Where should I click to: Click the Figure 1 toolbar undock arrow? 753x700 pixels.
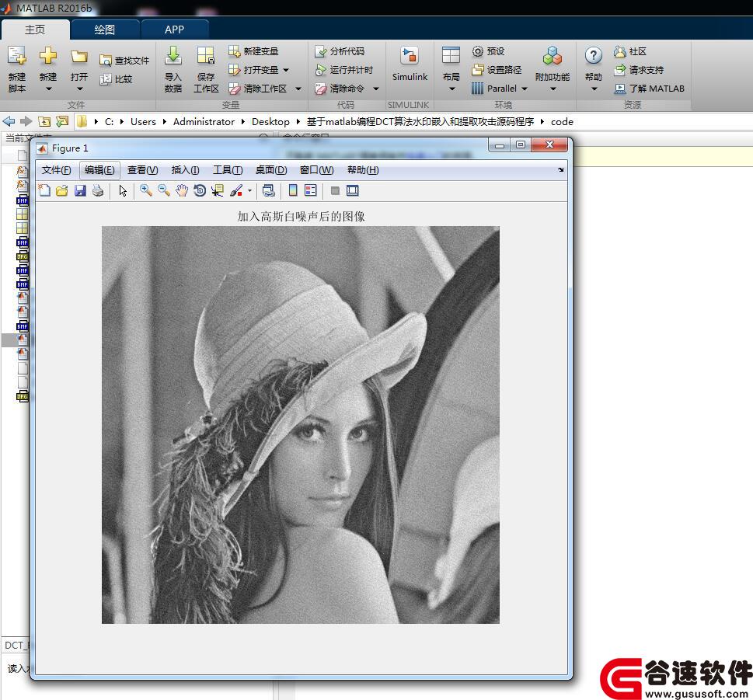[560, 169]
